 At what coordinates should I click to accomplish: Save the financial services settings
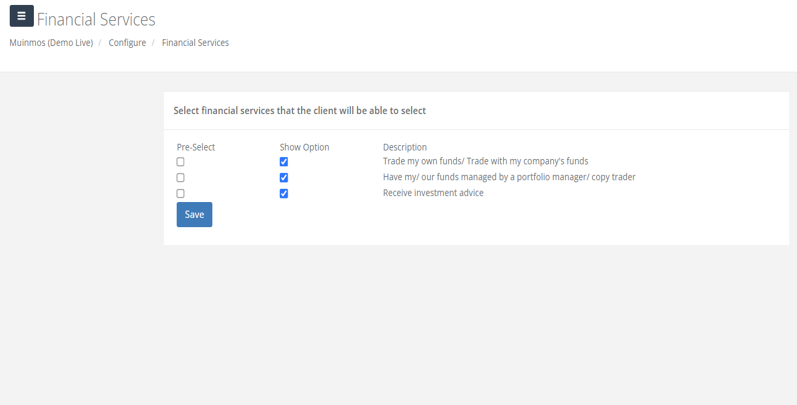click(x=194, y=215)
